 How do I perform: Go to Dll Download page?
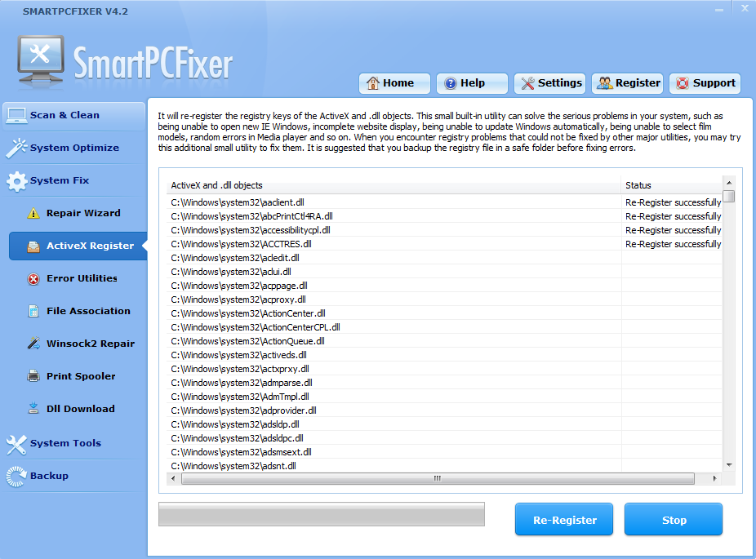78,409
